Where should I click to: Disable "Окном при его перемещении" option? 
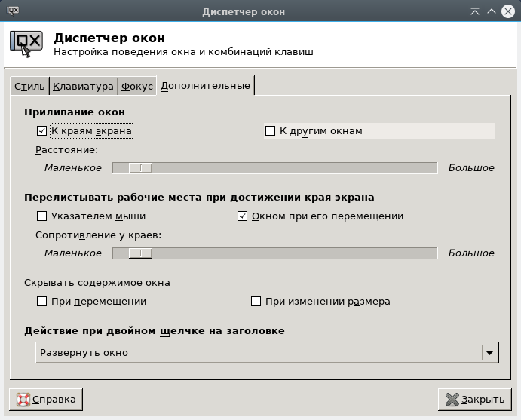(243, 216)
